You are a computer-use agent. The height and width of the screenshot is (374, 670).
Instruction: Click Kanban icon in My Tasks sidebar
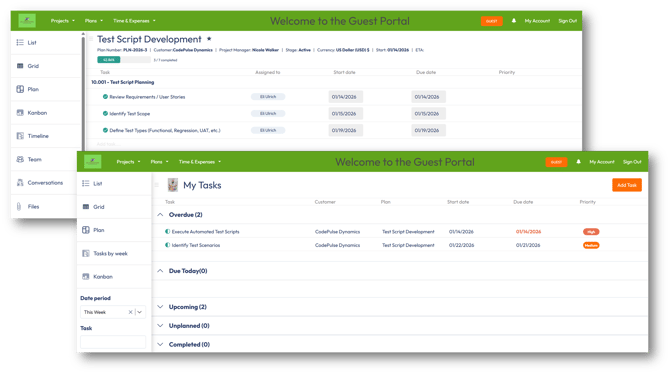click(85, 277)
